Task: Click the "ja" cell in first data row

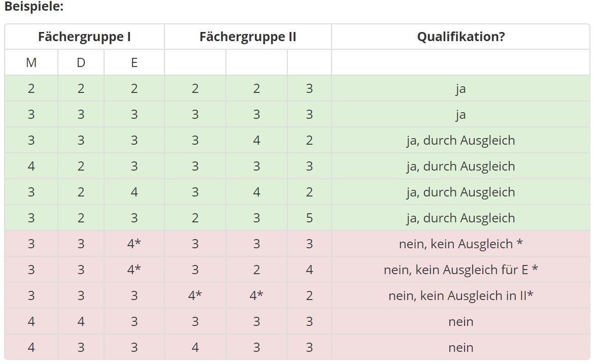Action: [460, 89]
